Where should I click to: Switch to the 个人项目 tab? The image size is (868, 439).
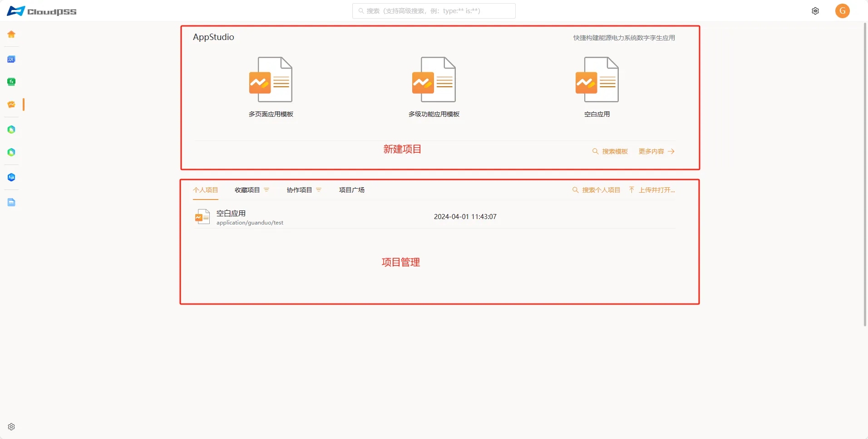click(206, 190)
